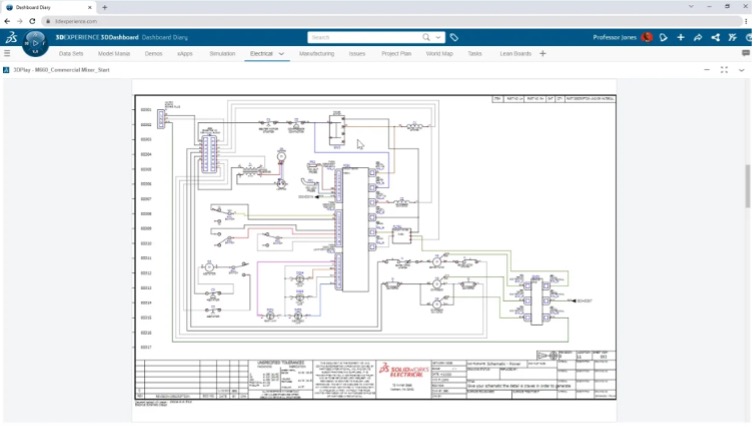This screenshot has width=753, height=428.
Task: Open the chat bubble icon at the tab row's end
Action: click(746, 53)
